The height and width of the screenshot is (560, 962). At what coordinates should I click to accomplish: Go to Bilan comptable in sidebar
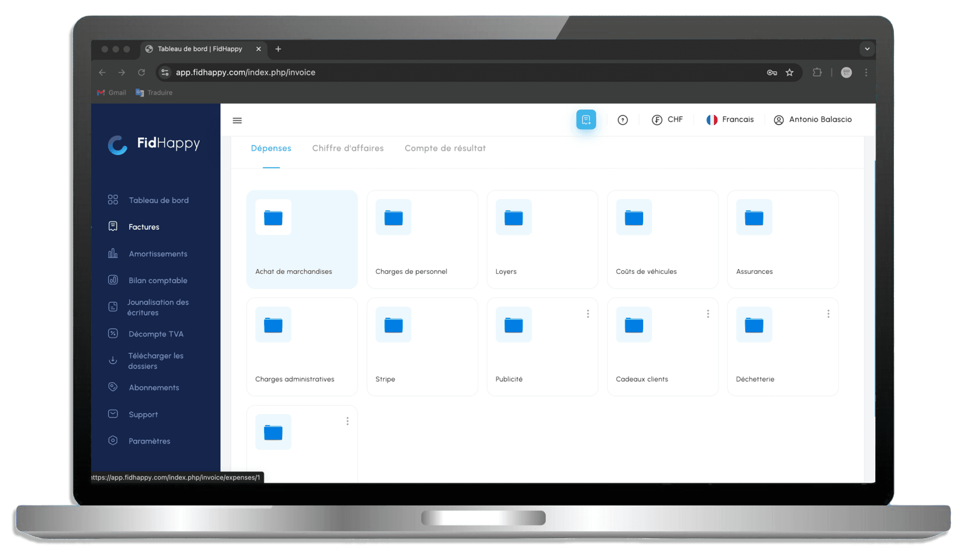157,280
